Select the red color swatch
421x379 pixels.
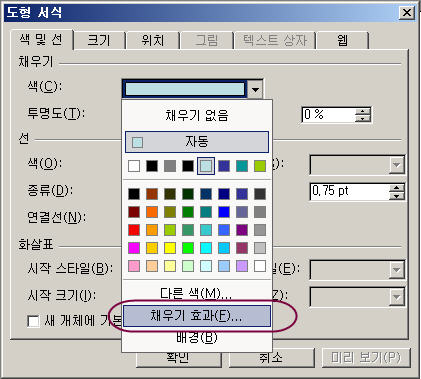pos(134,230)
